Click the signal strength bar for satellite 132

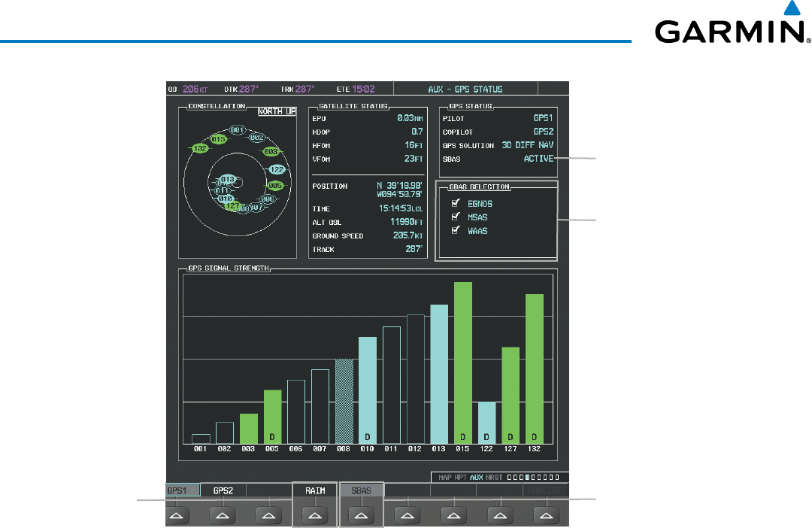[535, 369]
